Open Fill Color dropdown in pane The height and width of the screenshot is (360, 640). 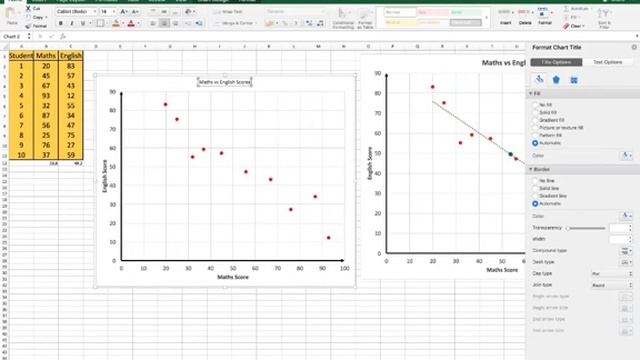626,156
